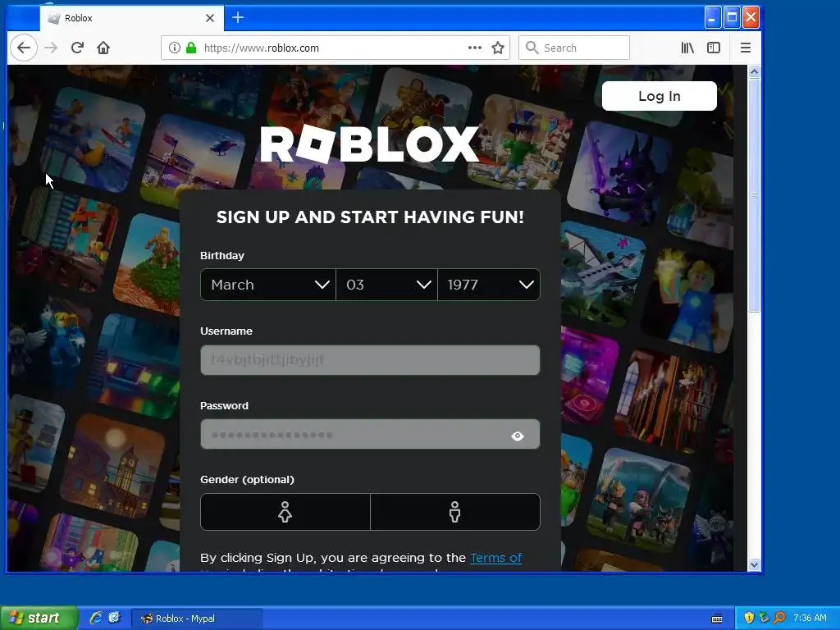Minimize the browser window
This screenshot has width=840, height=630.
pyautogui.click(x=712, y=18)
